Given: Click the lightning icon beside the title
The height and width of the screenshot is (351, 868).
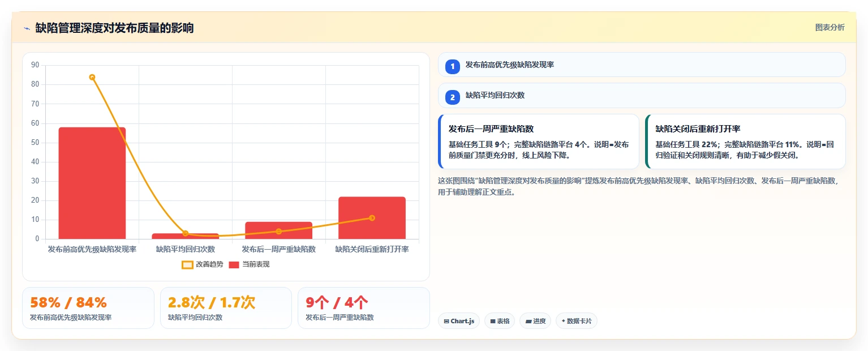Looking at the screenshot, I should click(x=27, y=28).
